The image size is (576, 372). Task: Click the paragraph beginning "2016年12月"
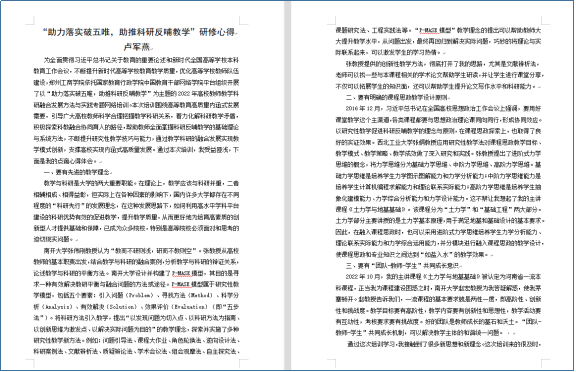(x=439, y=181)
